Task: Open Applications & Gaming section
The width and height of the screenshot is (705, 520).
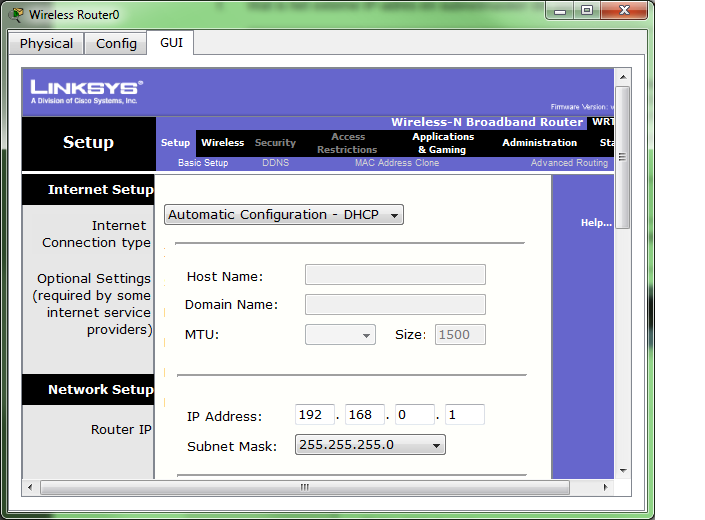Action: click(x=443, y=143)
